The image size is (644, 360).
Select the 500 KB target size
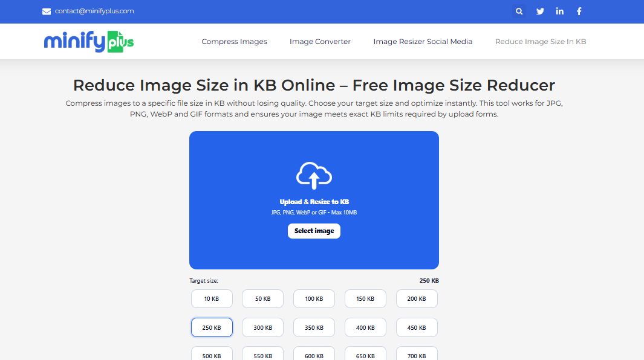[211, 356]
